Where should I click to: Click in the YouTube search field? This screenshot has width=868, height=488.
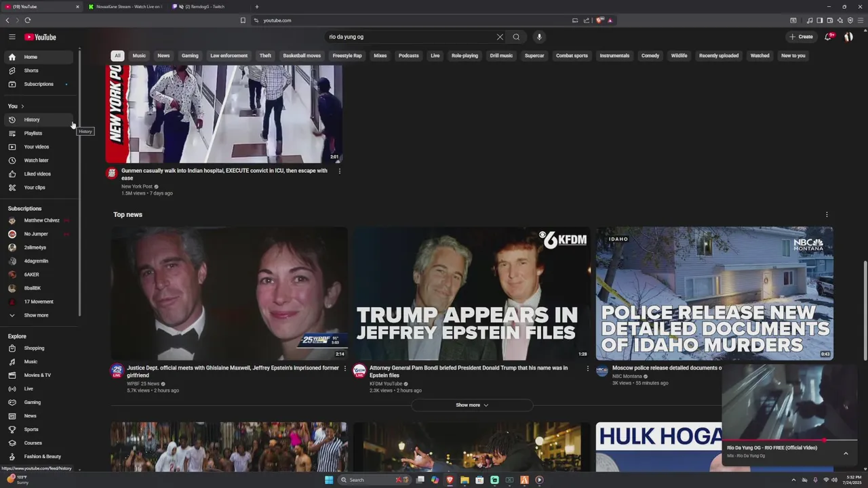tap(412, 37)
